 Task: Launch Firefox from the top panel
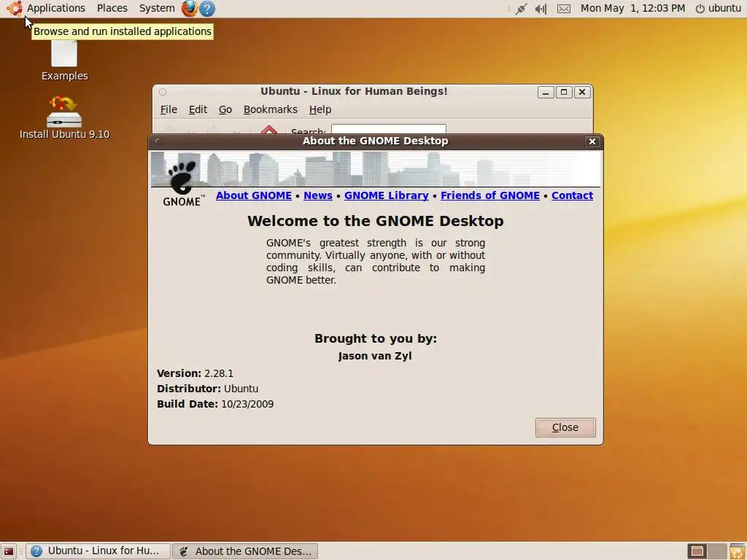pos(189,8)
